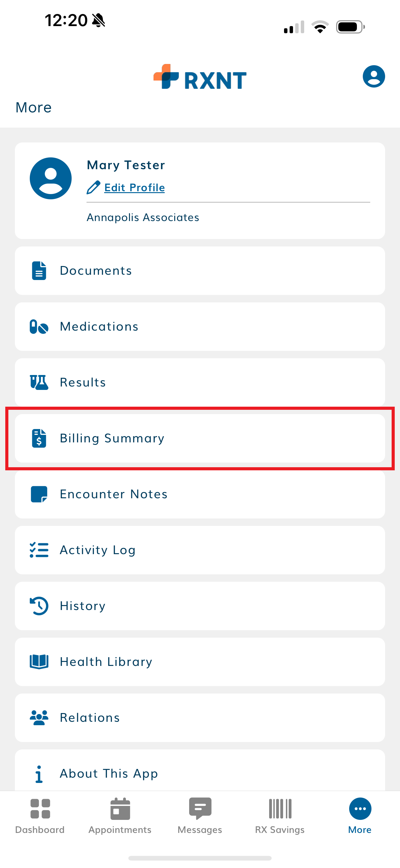
Task: Select the RX Savings tab
Action: [280, 816]
